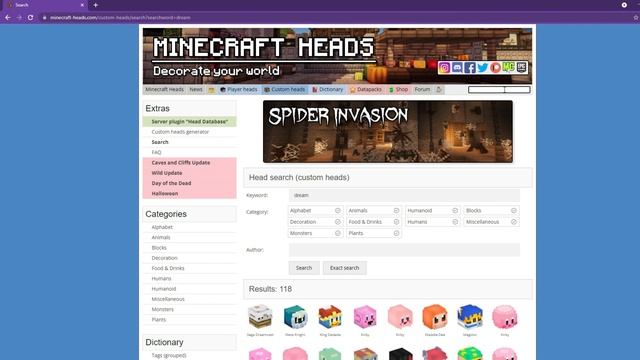Toggle the Humanoid category filter circle

[x=455, y=211]
